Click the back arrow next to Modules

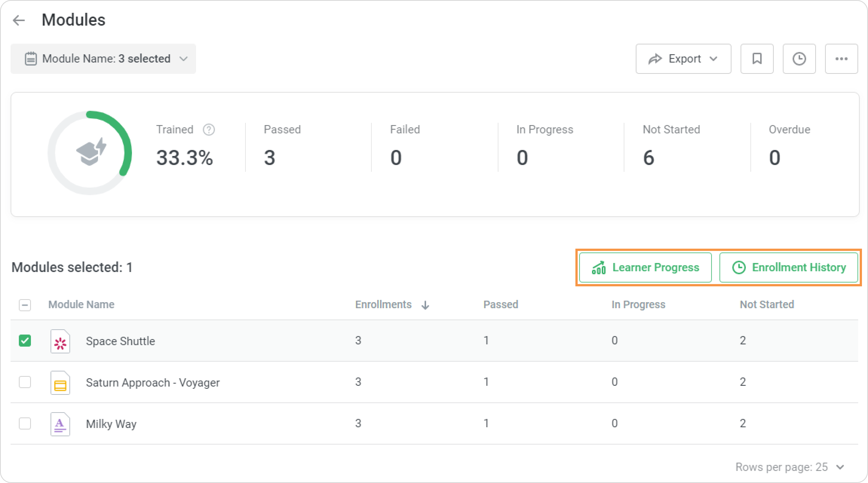point(19,20)
